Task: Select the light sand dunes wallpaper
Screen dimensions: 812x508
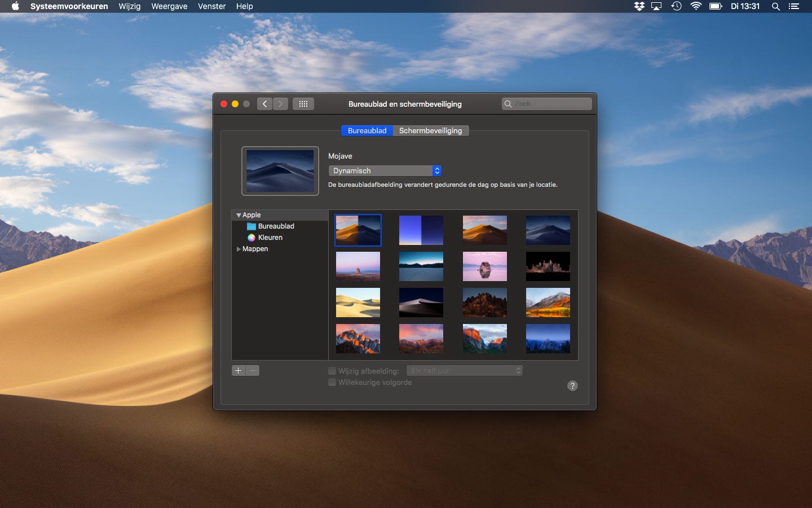Action: [358, 303]
